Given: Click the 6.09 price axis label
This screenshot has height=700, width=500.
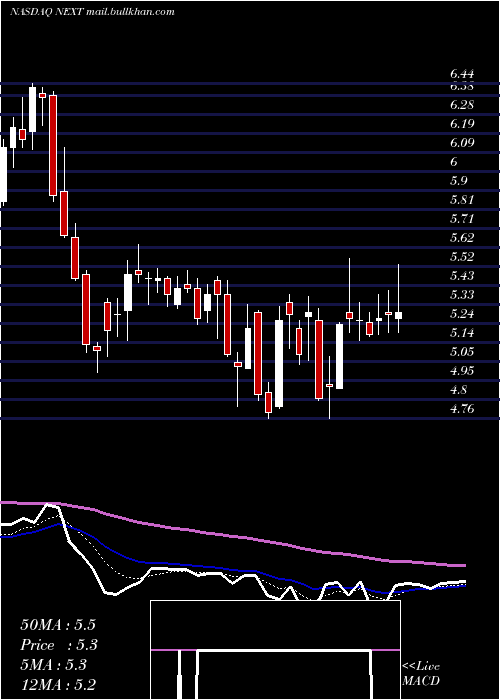Looking at the screenshot, I should pos(462,143).
